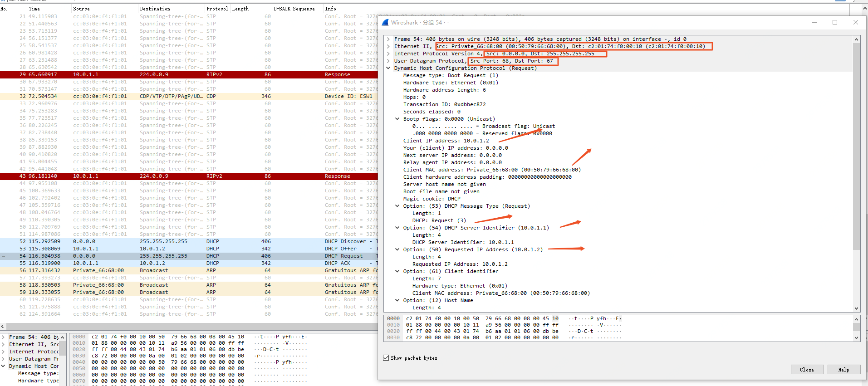Expand User Datagram Protocol node in dialog
Image resolution: width=868 pixels, height=386 pixels.
pos(388,61)
